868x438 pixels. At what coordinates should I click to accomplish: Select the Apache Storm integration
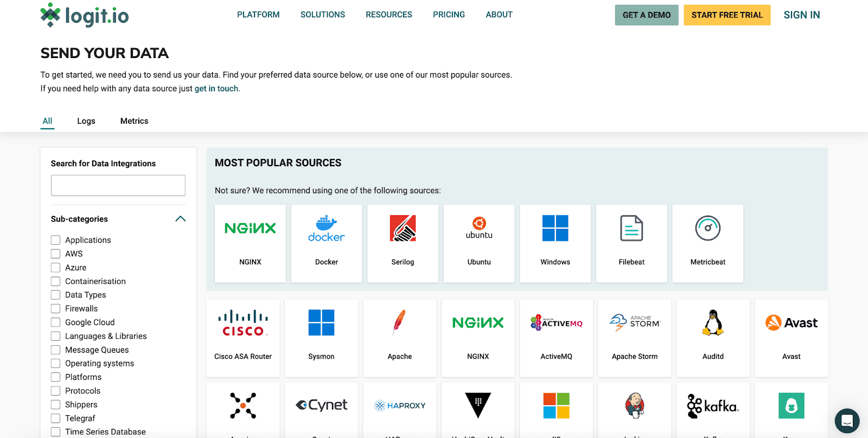click(635, 338)
